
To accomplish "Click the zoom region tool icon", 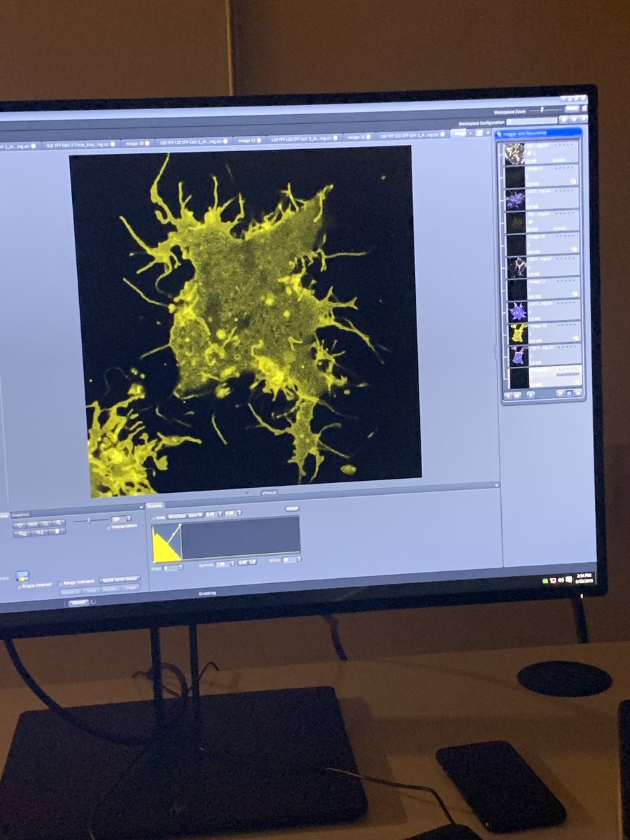I will click(23, 533).
